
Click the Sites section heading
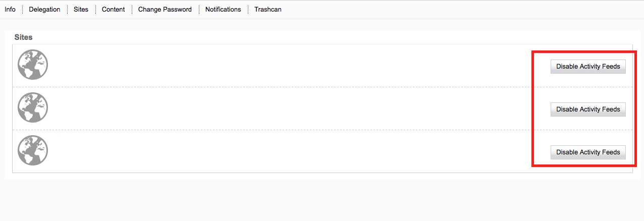tap(24, 37)
